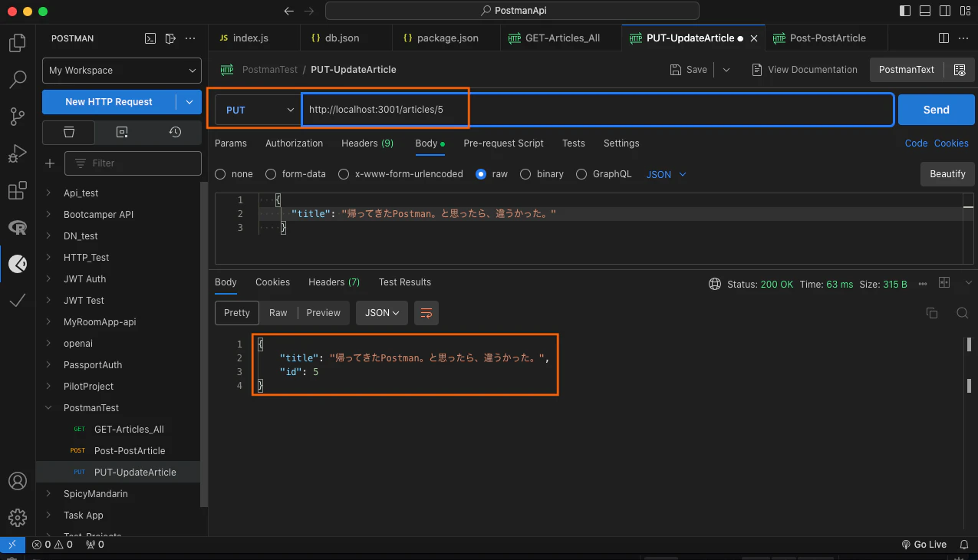Open the response JSON format dropdown
The height and width of the screenshot is (560, 978).
point(382,313)
